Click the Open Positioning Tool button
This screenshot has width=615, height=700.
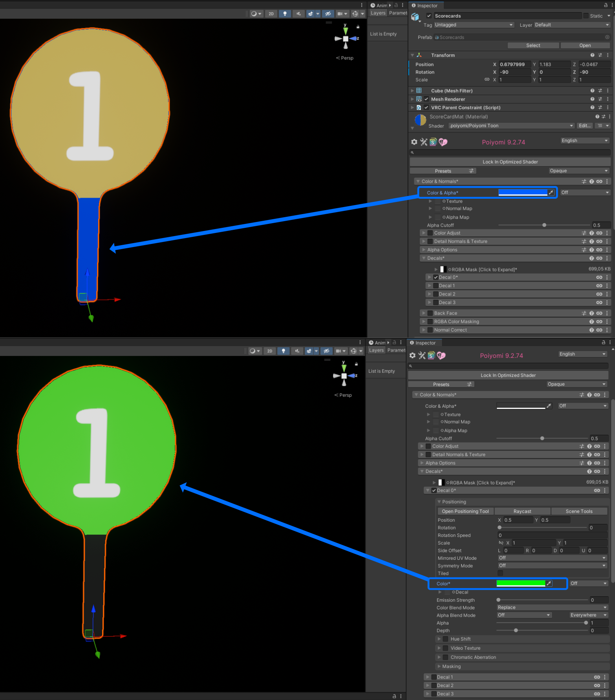(465, 511)
